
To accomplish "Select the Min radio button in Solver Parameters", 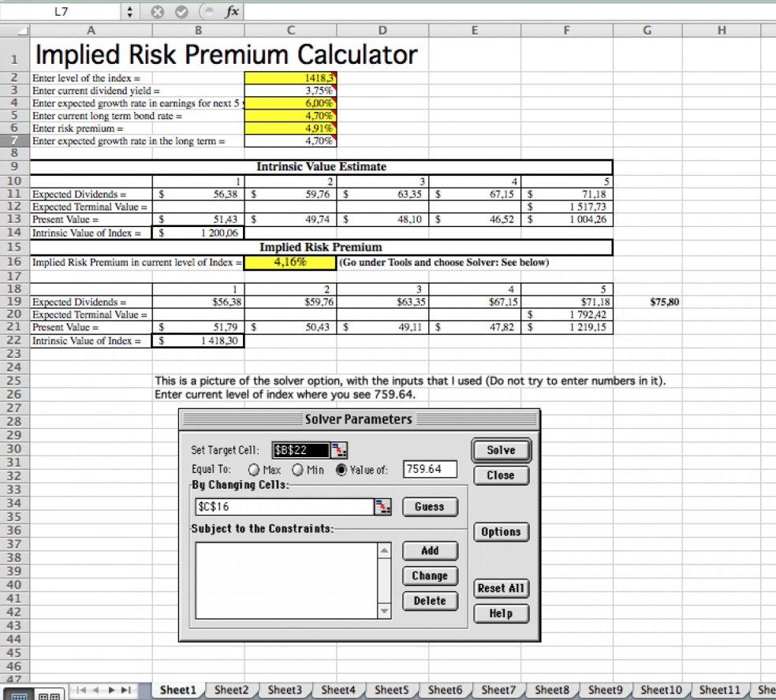I will point(298,467).
